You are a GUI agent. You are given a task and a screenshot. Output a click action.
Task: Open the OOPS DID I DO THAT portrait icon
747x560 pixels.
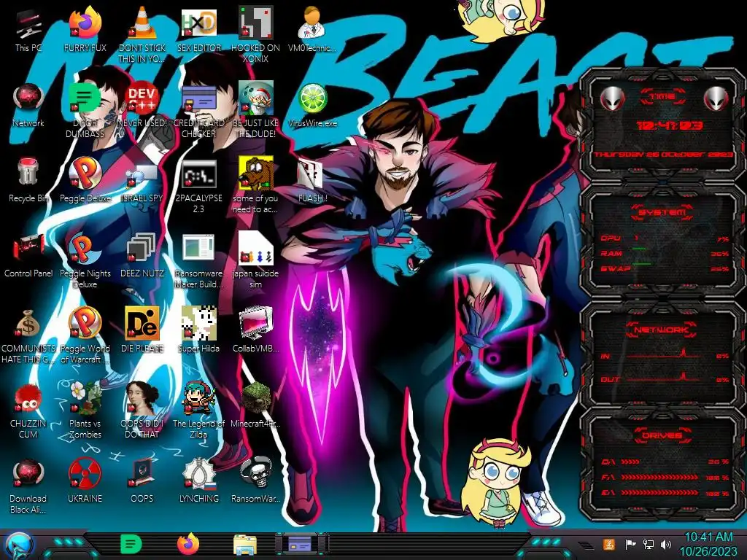pos(142,411)
